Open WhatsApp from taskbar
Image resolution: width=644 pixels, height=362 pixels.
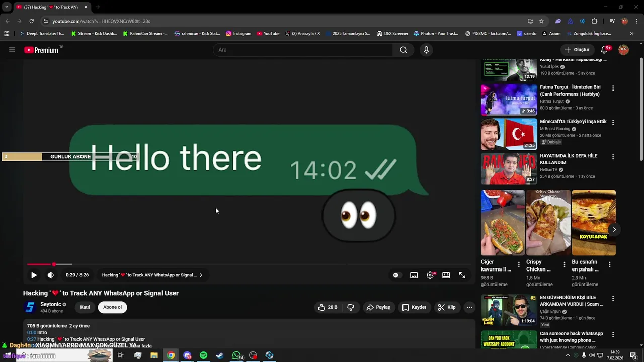pos(237,355)
